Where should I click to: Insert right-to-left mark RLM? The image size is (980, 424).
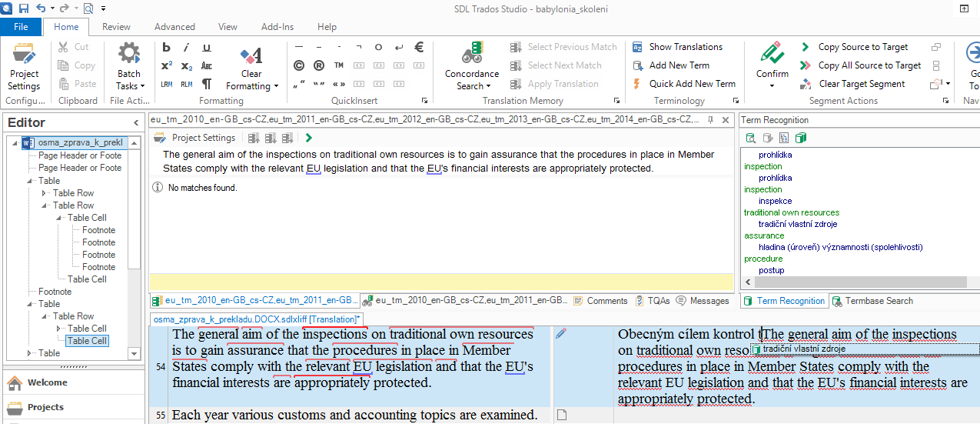(x=186, y=84)
